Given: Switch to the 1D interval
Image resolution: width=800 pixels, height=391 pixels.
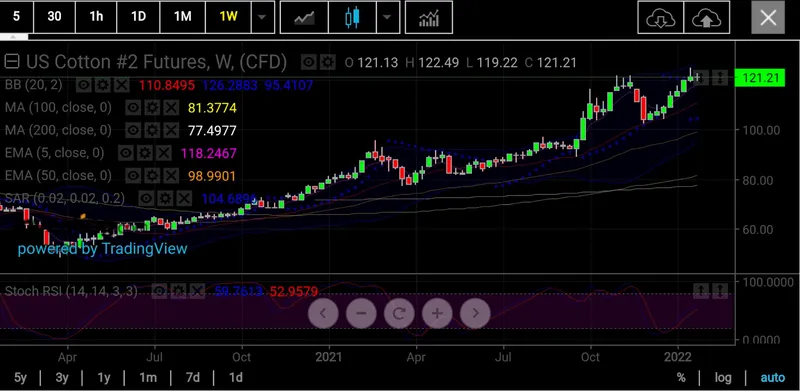Looking at the screenshot, I should pyautogui.click(x=138, y=17).
